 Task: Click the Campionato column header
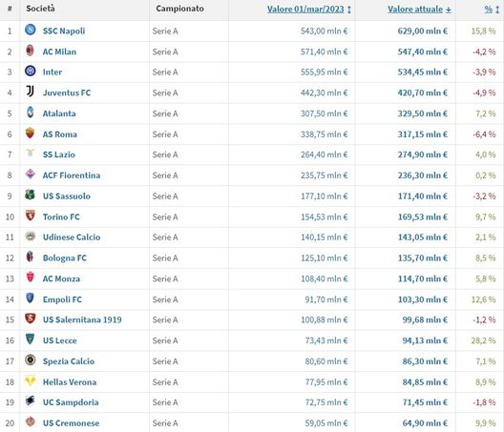click(180, 9)
